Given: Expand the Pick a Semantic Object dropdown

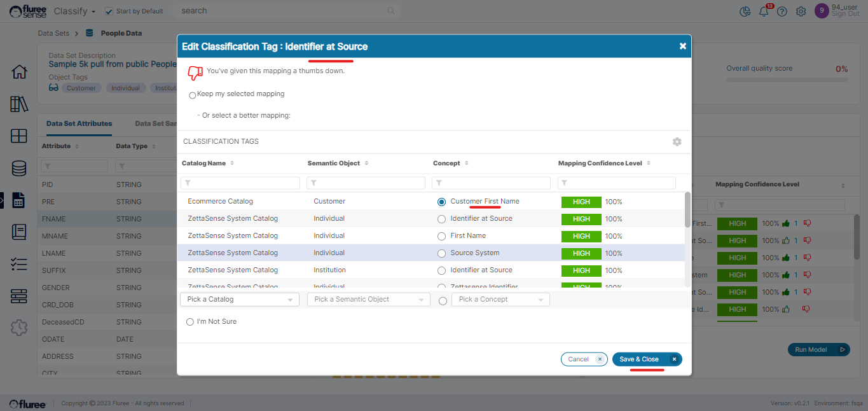Looking at the screenshot, I should coord(366,299).
